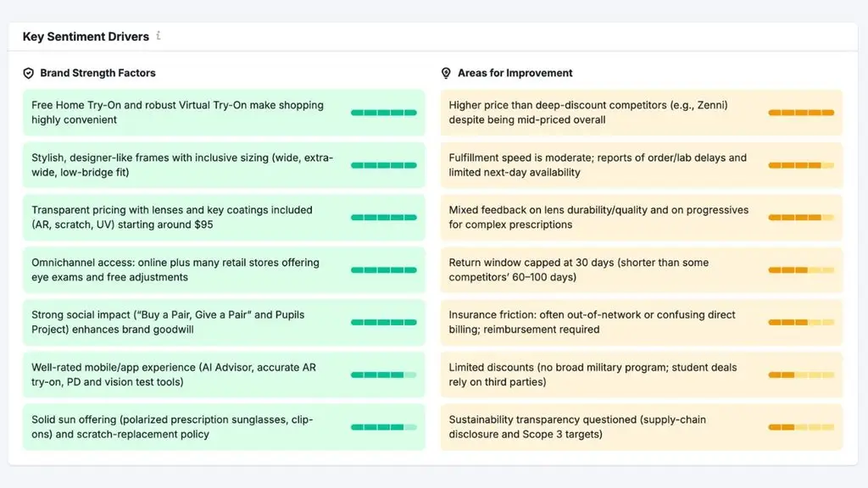
Task: Click the green score bar for Strong social impact
Action: pos(384,322)
